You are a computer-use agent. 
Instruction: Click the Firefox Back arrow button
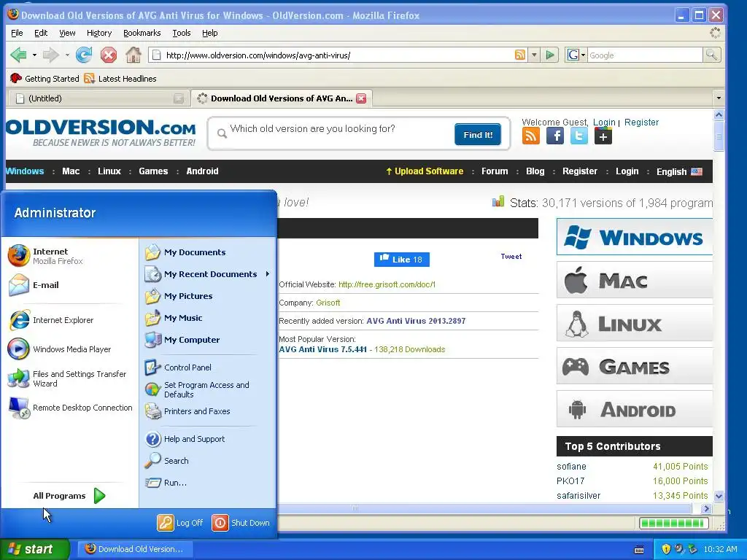[x=18, y=55]
